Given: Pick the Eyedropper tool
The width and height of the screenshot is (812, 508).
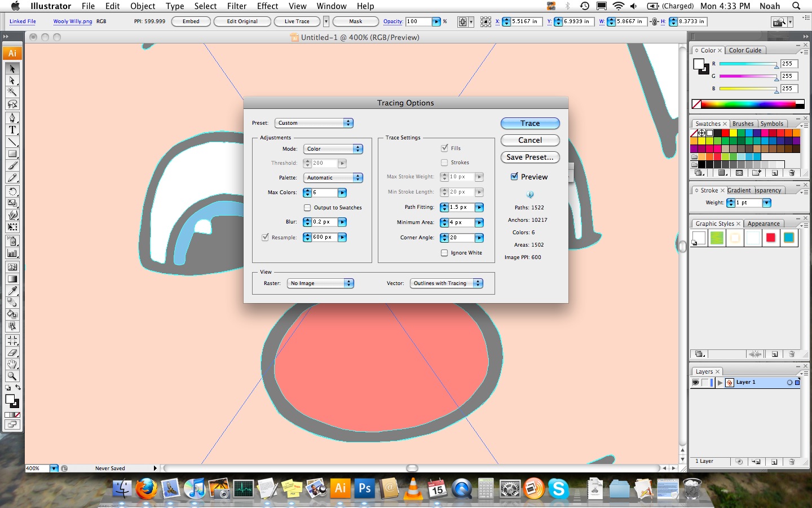Looking at the screenshot, I should coord(12,291).
